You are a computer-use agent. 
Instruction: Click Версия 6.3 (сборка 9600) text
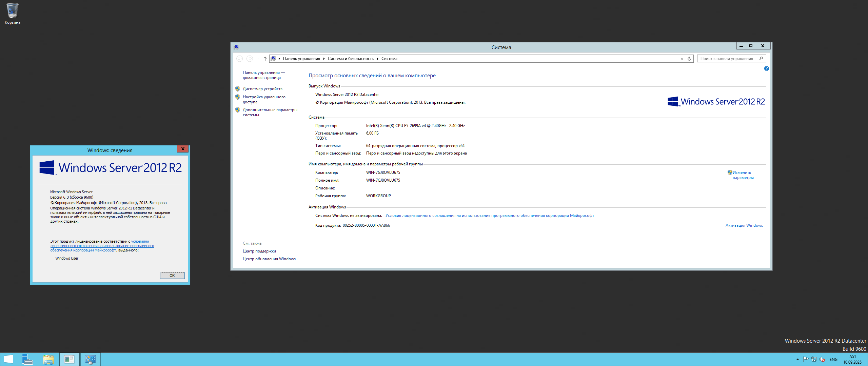click(x=72, y=197)
